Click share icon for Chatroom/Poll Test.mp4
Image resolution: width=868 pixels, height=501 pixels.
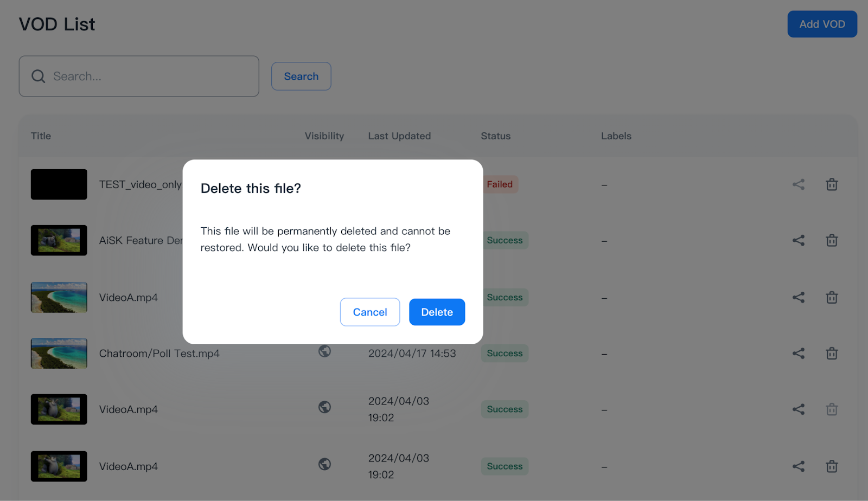point(798,354)
